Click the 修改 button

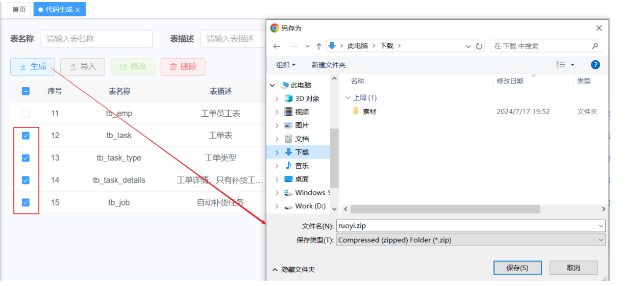(133, 67)
